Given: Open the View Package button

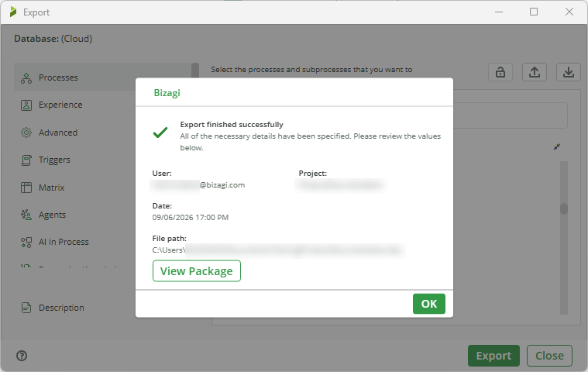Looking at the screenshot, I should pos(197,270).
